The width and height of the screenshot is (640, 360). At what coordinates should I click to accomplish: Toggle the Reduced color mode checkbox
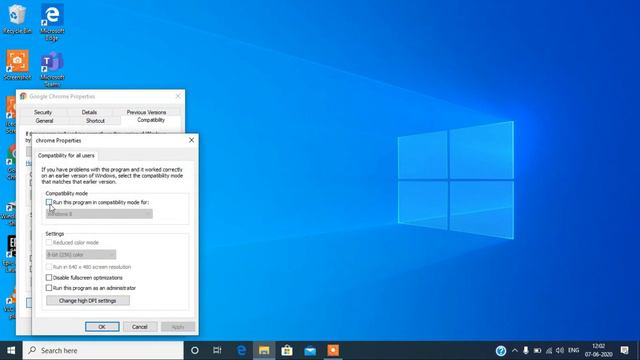(x=49, y=242)
